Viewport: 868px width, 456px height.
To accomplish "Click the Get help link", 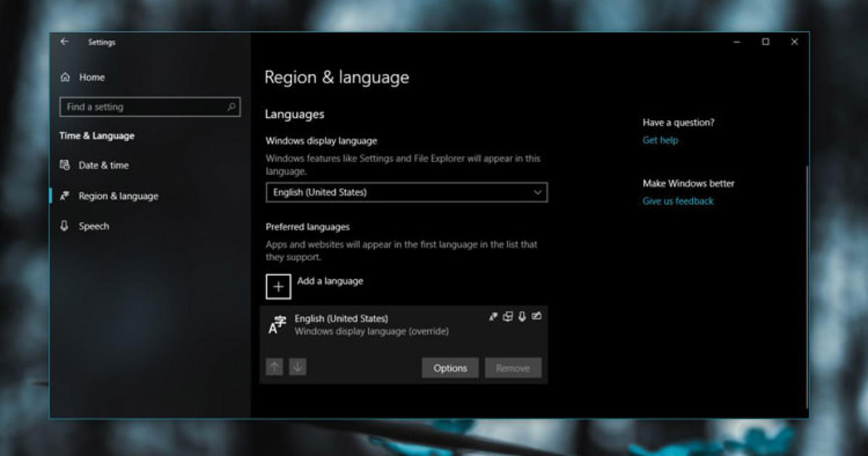I will [x=660, y=140].
